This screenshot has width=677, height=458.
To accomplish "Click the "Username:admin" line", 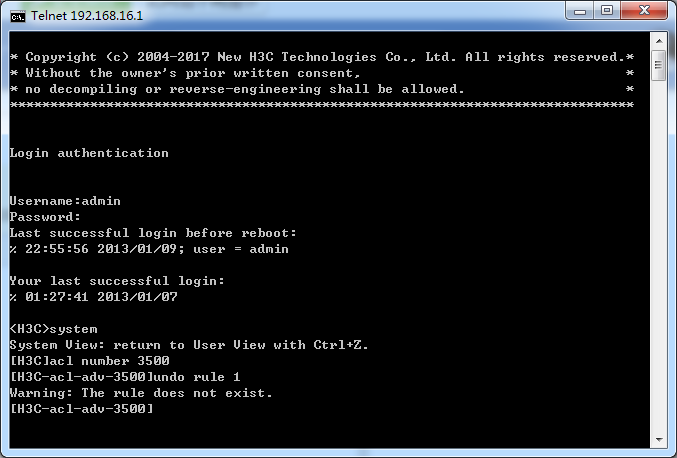I will click(65, 201).
